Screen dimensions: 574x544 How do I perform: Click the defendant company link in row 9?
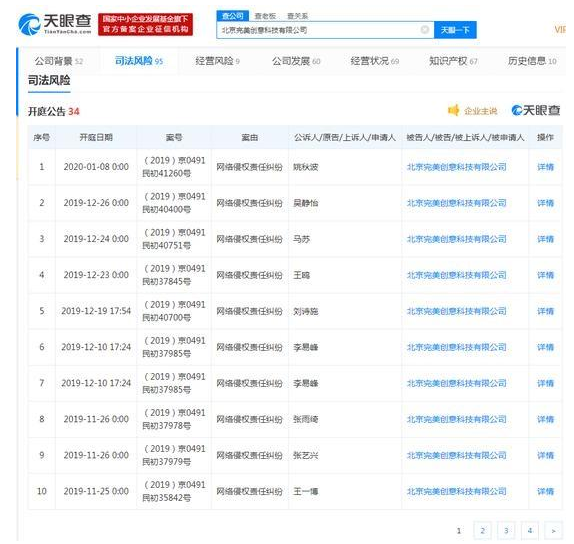pos(456,455)
